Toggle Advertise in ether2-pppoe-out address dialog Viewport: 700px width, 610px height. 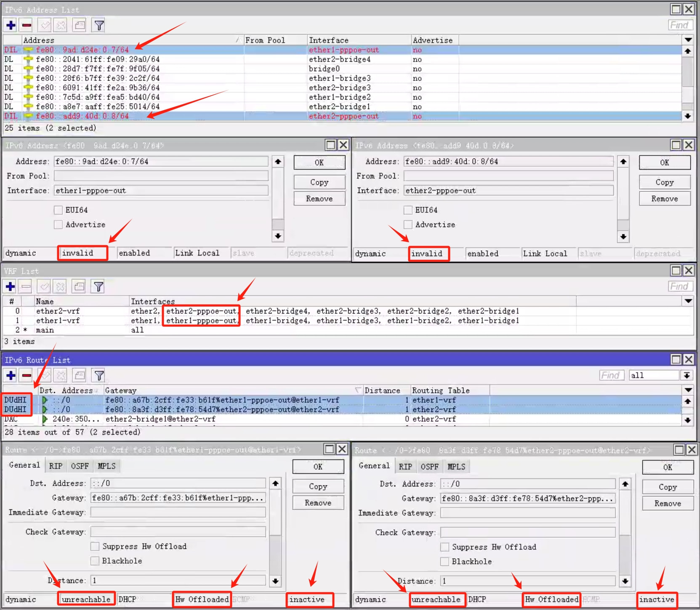(408, 225)
